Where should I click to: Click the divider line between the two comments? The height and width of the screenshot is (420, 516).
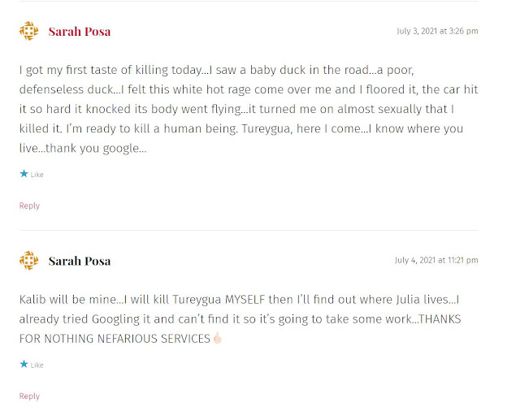pyautogui.click(x=249, y=230)
